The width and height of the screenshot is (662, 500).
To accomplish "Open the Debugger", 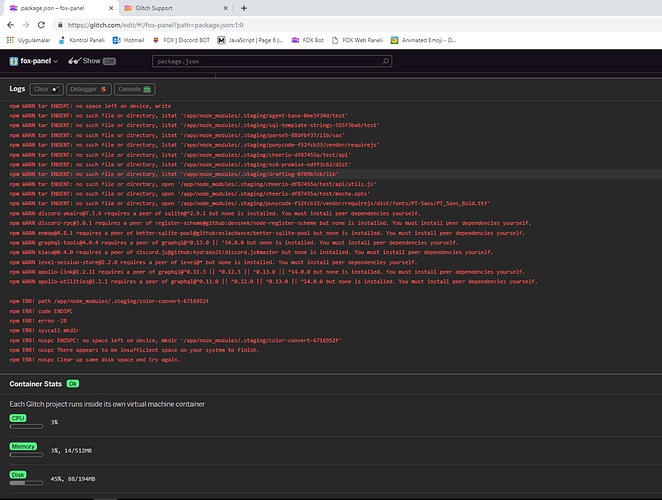I will click(x=88, y=89).
